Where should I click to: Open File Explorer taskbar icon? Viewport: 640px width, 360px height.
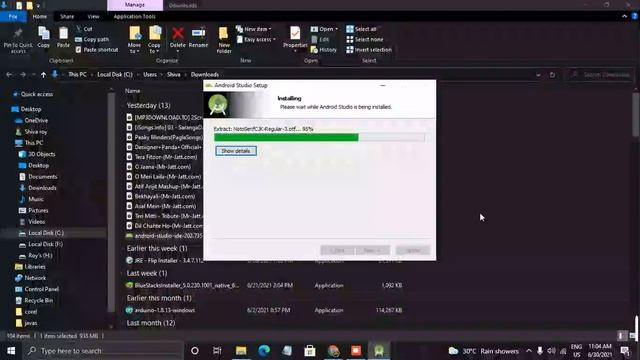[241, 350]
